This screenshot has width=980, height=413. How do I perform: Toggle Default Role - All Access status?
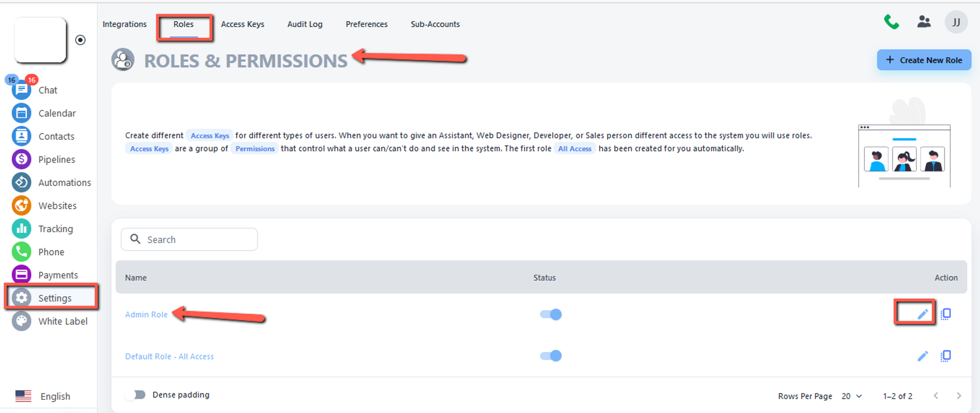[551, 356]
